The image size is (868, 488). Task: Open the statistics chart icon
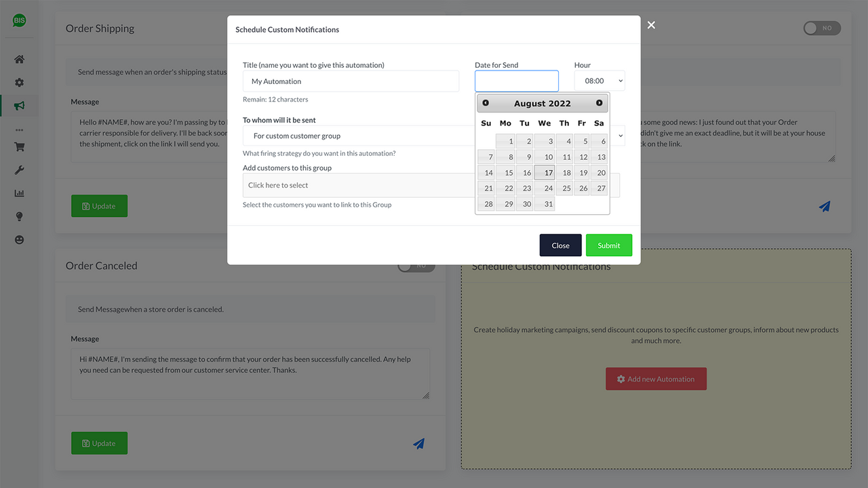coord(19,193)
